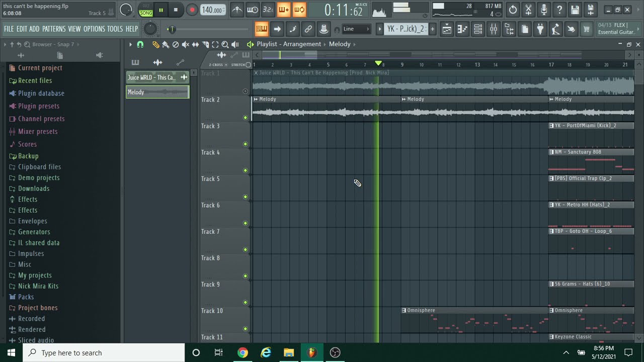Select the Delete tool in playlist toolbar
Screen dimensions: 644x362
pos(176,45)
